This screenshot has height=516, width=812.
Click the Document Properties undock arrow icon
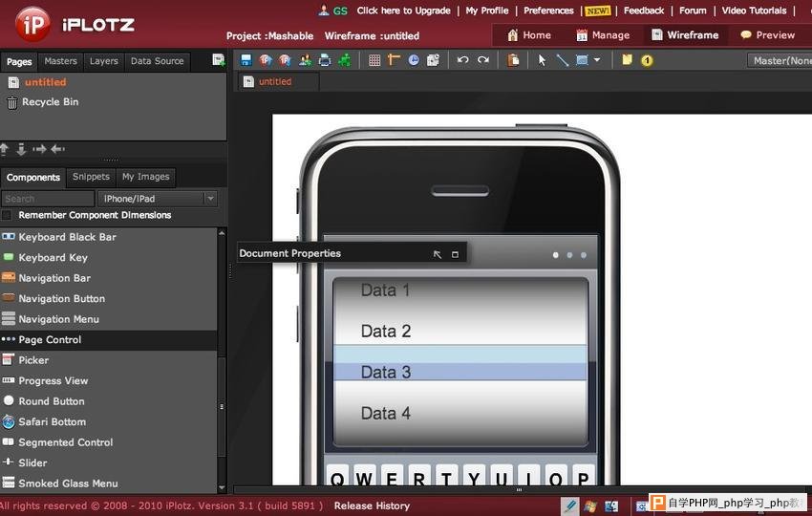pyautogui.click(x=438, y=254)
